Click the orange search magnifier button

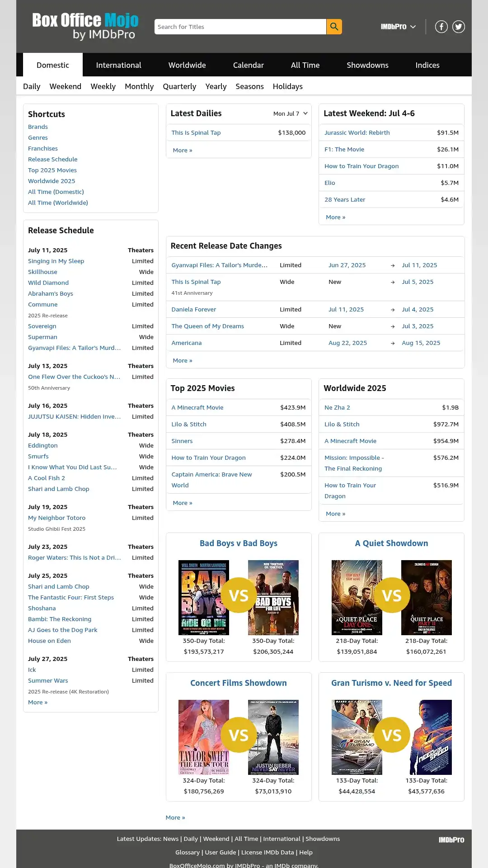click(334, 27)
